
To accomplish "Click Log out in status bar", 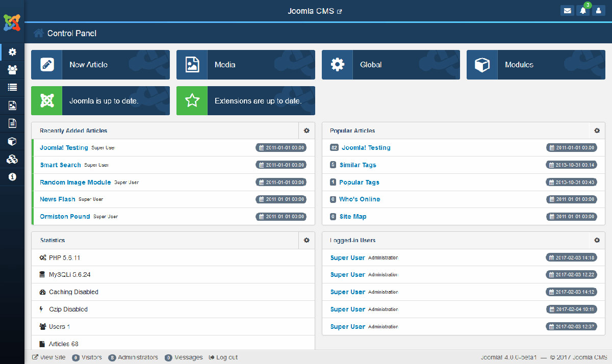I will pyautogui.click(x=223, y=357).
